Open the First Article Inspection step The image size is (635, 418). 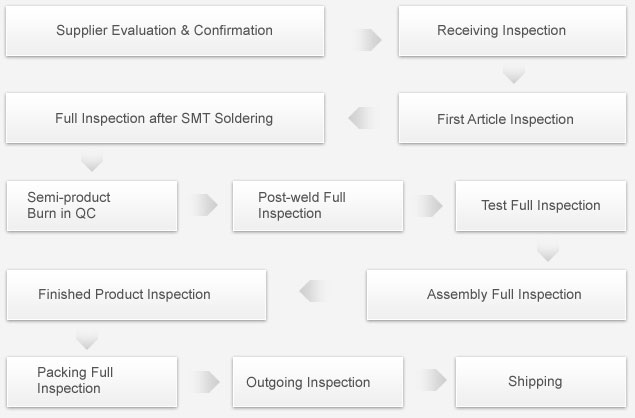(512, 118)
